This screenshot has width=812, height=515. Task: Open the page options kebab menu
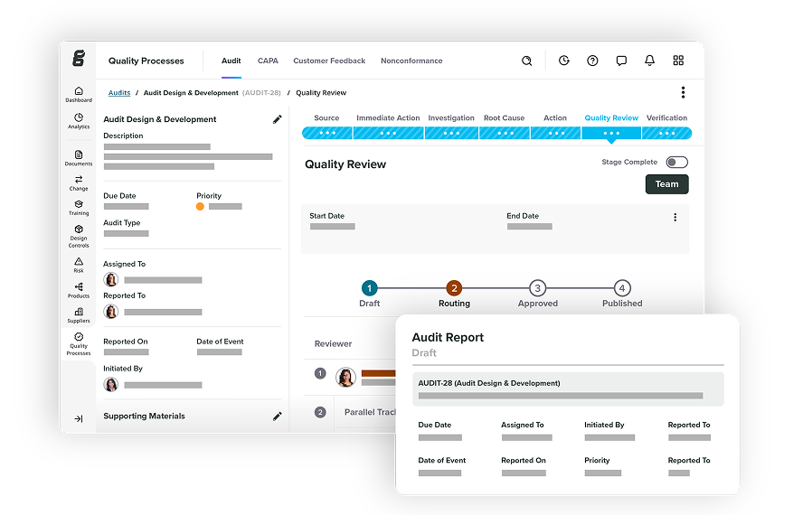(x=683, y=92)
